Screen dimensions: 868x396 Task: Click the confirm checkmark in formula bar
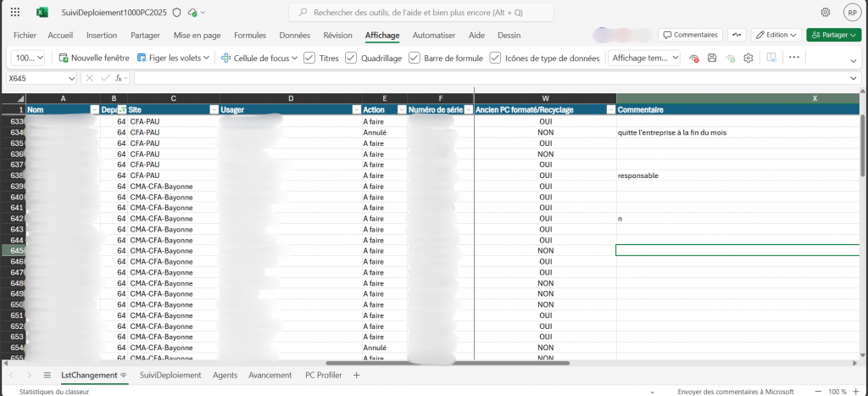click(105, 79)
